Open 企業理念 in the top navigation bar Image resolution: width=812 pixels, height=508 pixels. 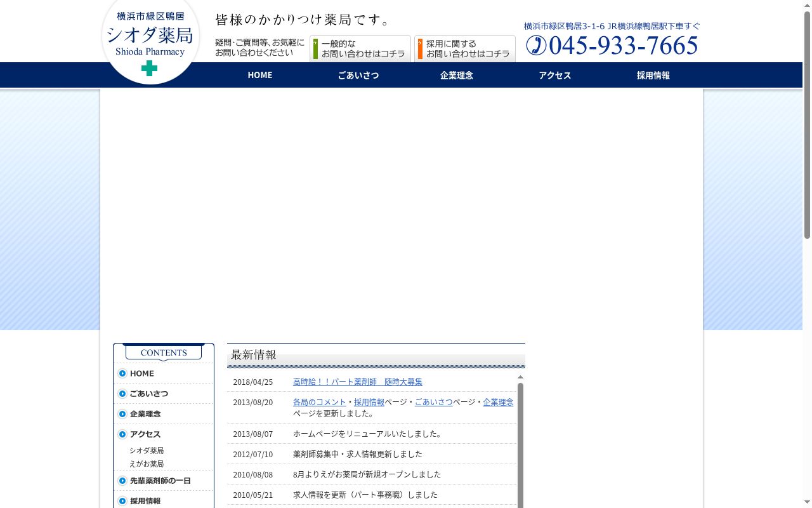point(457,75)
